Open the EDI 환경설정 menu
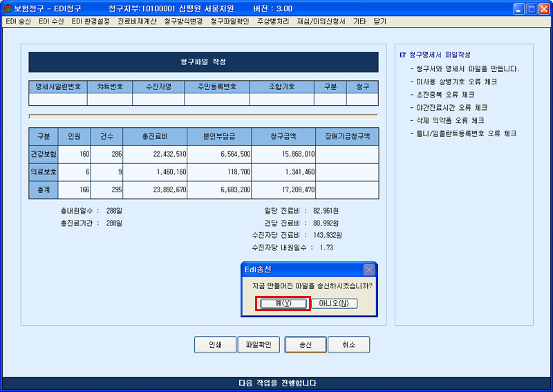The height and width of the screenshot is (392, 553). tap(91, 21)
